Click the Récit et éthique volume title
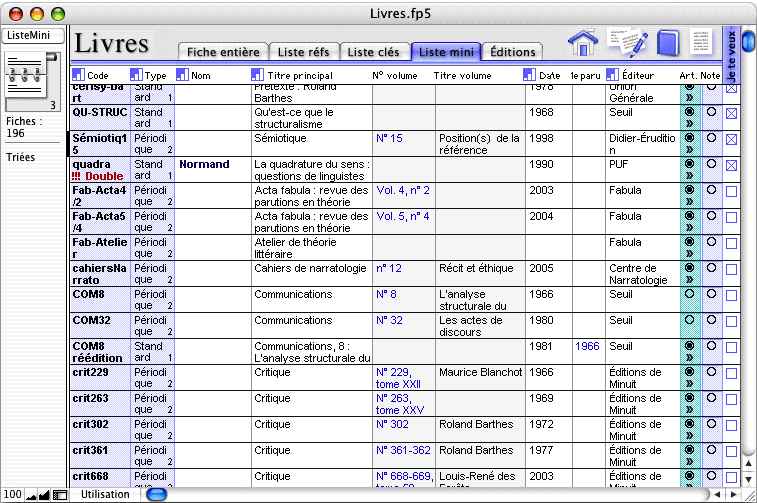 [x=476, y=268]
